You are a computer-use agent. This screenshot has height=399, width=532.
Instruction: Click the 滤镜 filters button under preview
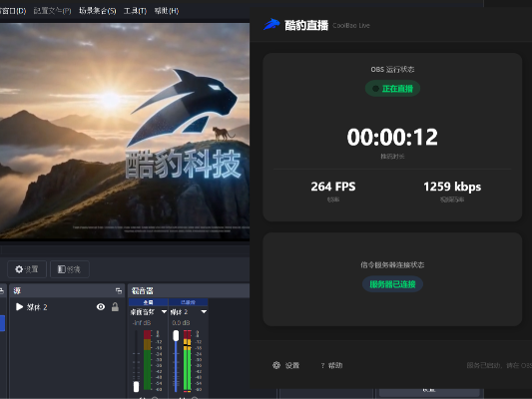point(69,269)
